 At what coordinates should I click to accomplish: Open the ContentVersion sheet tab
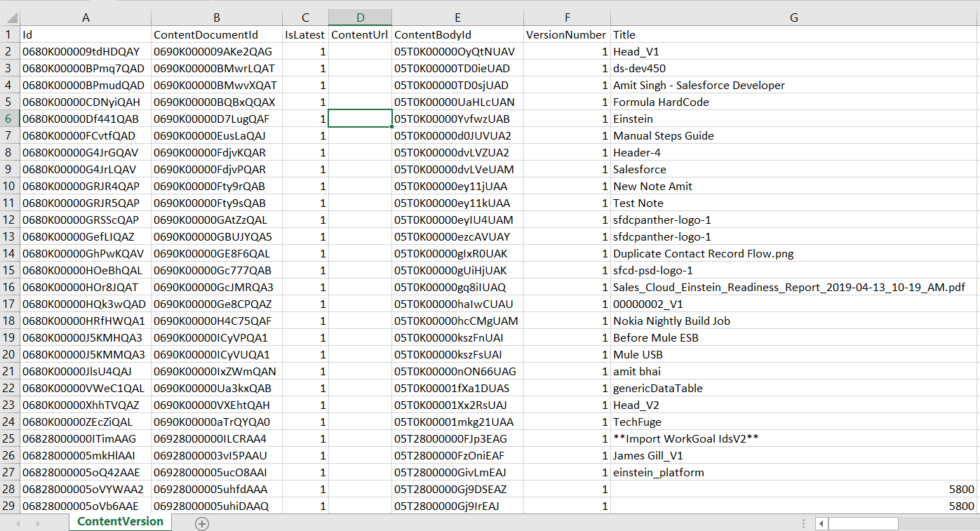[x=120, y=522]
